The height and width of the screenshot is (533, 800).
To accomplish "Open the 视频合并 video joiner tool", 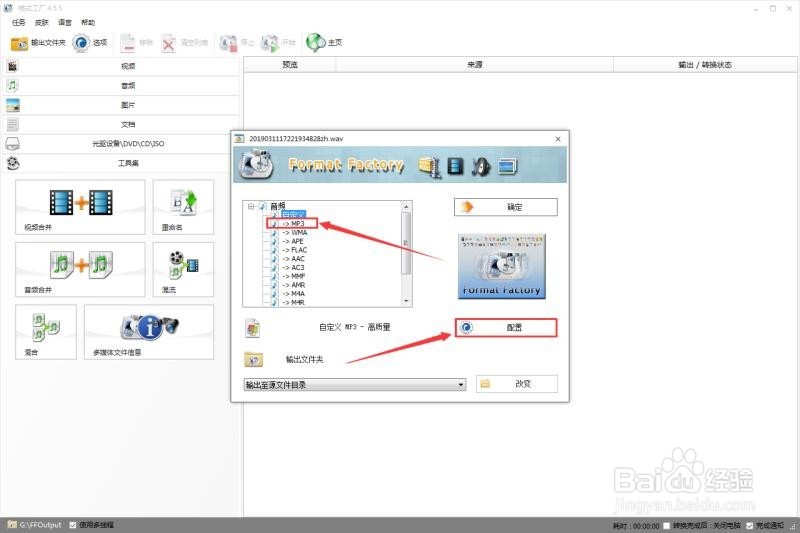I will tap(80, 207).
